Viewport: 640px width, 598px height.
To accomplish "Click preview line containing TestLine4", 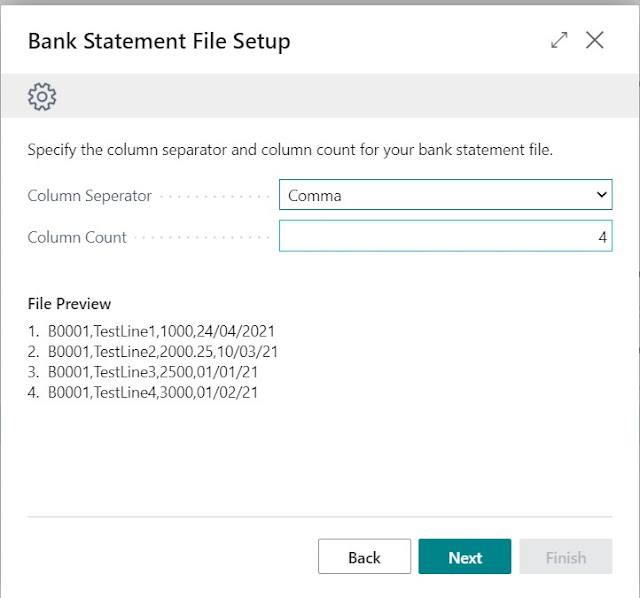I will coord(152,393).
